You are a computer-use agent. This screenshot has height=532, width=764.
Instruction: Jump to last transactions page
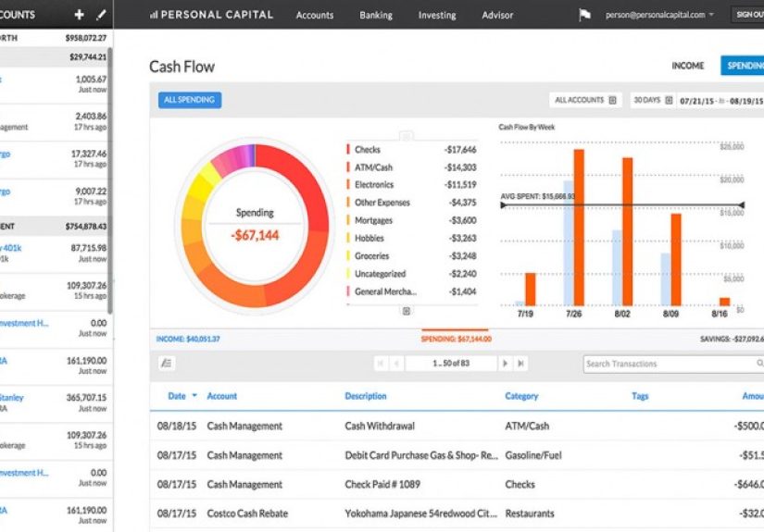pos(520,364)
